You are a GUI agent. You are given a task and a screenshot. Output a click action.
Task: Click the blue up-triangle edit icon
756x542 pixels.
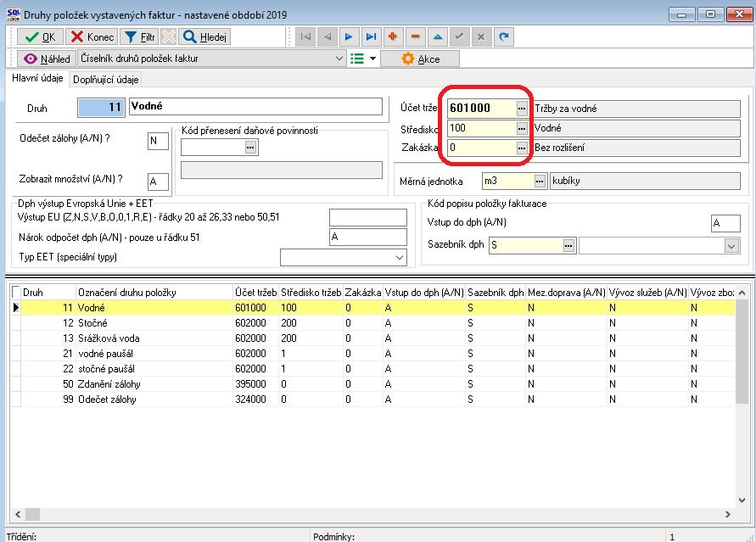(437, 36)
